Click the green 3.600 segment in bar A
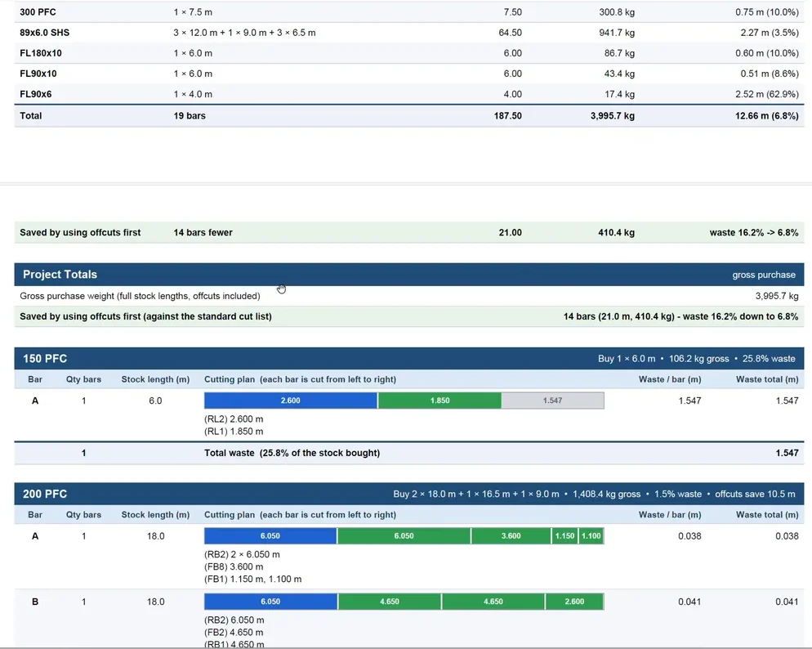This screenshot has width=812, height=649. point(511,536)
